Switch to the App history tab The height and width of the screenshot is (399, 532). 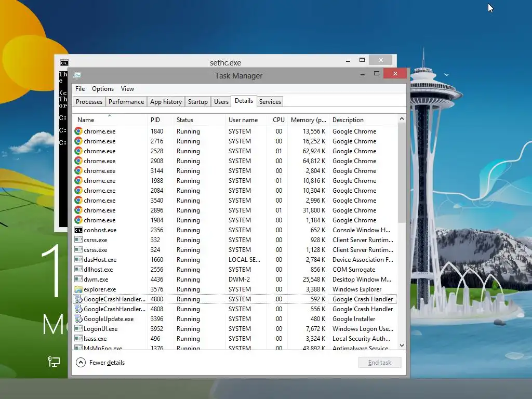pos(166,101)
